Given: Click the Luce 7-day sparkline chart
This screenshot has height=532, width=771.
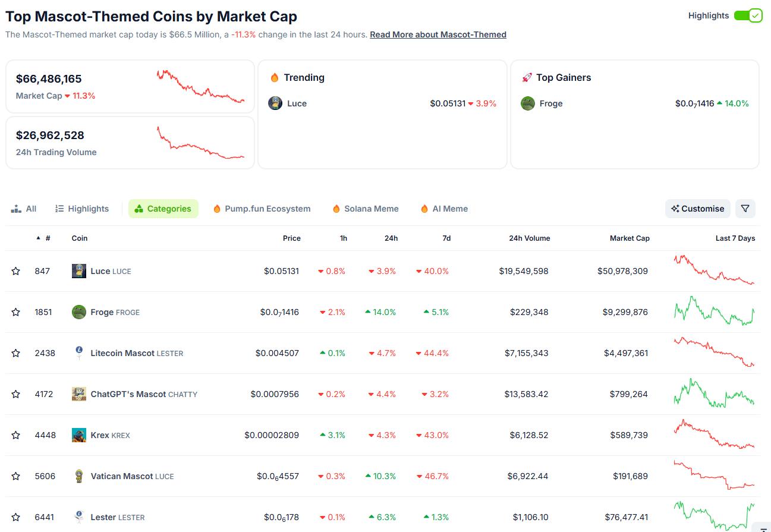Looking at the screenshot, I should point(713,270).
